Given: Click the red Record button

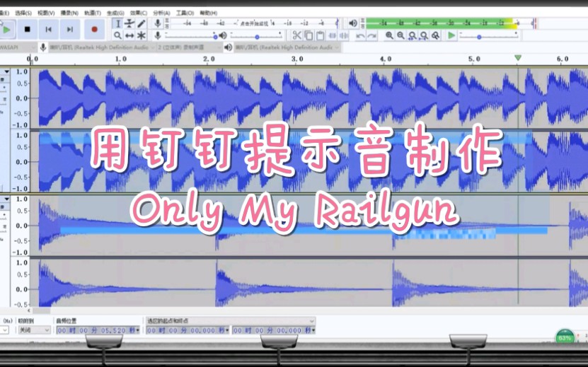Looking at the screenshot, I should [93, 29].
